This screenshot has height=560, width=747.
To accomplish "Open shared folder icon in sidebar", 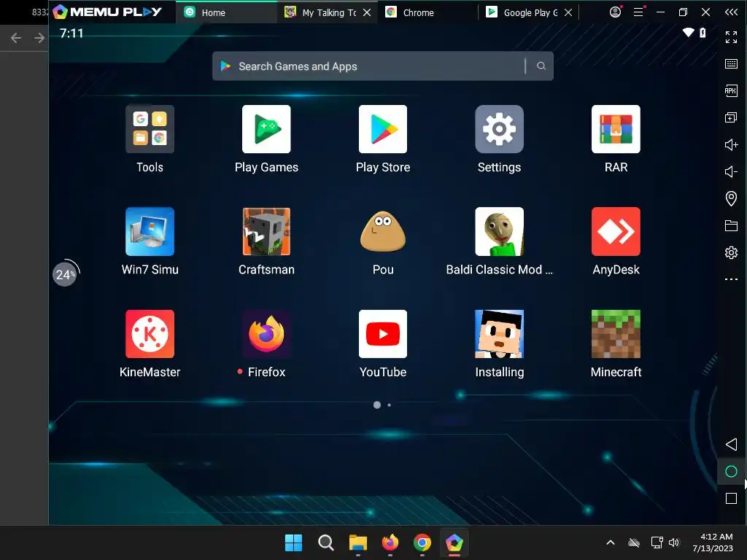I will tap(731, 226).
